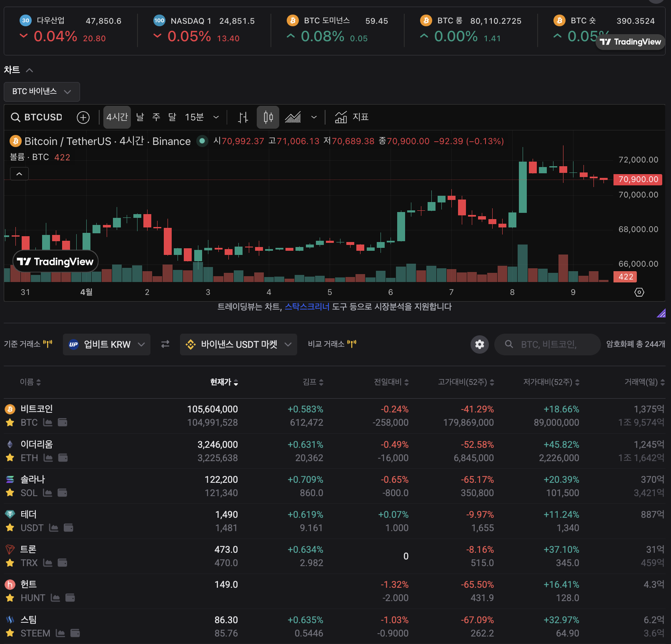Click the 솔라나 kimchi premium +0.709%
The image size is (671, 644).
(305, 479)
